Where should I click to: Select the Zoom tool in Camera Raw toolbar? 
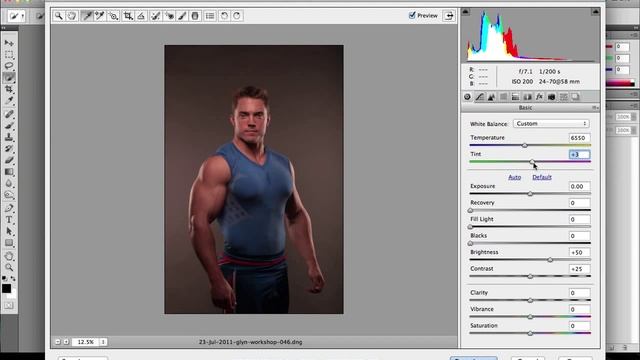click(x=59, y=16)
